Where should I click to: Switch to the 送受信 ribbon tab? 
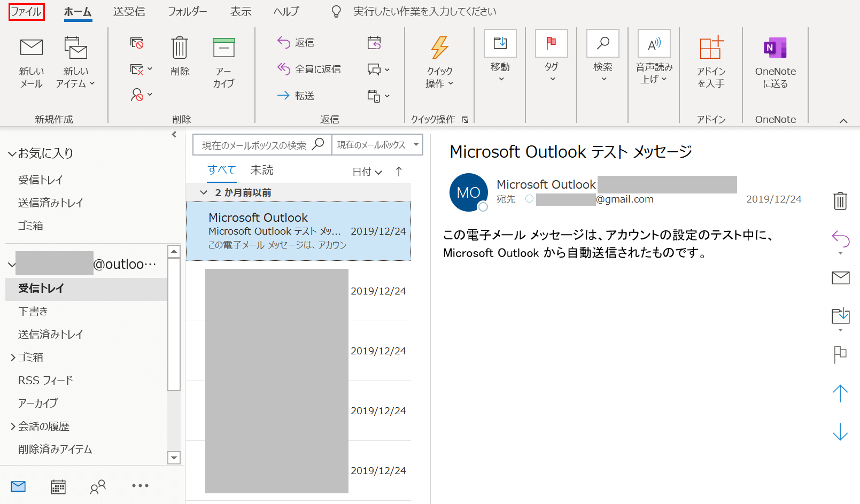[129, 12]
